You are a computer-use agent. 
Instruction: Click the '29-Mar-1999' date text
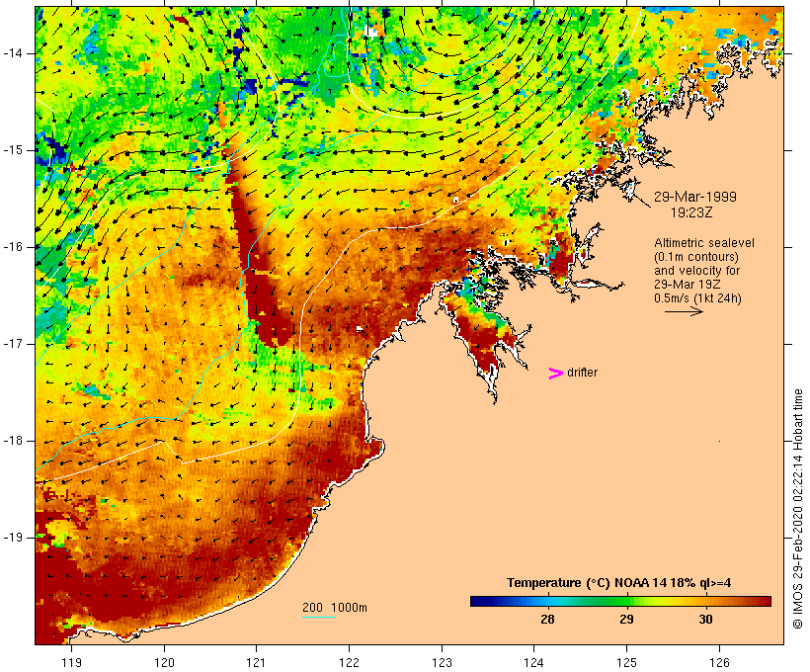click(x=695, y=197)
